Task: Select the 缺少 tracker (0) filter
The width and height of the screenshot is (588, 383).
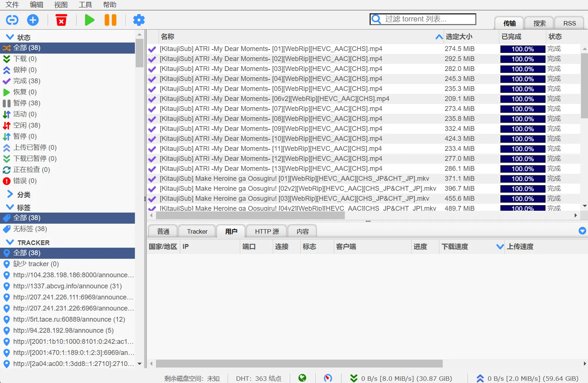Action: point(67,264)
